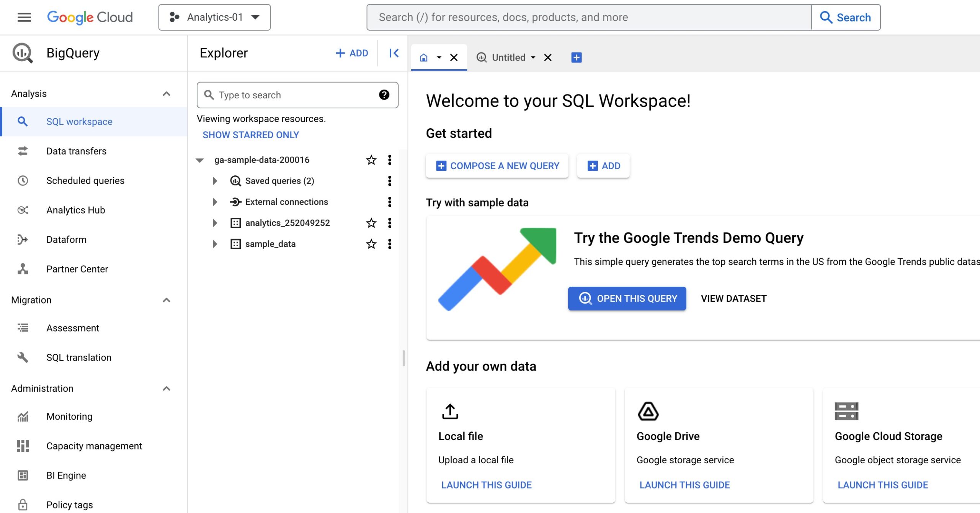Click Show Starred Only link

pyautogui.click(x=250, y=135)
